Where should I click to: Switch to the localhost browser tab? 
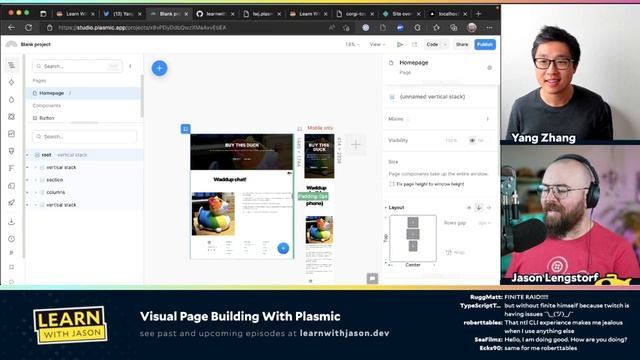pyautogui.click(x=448, y=14)
